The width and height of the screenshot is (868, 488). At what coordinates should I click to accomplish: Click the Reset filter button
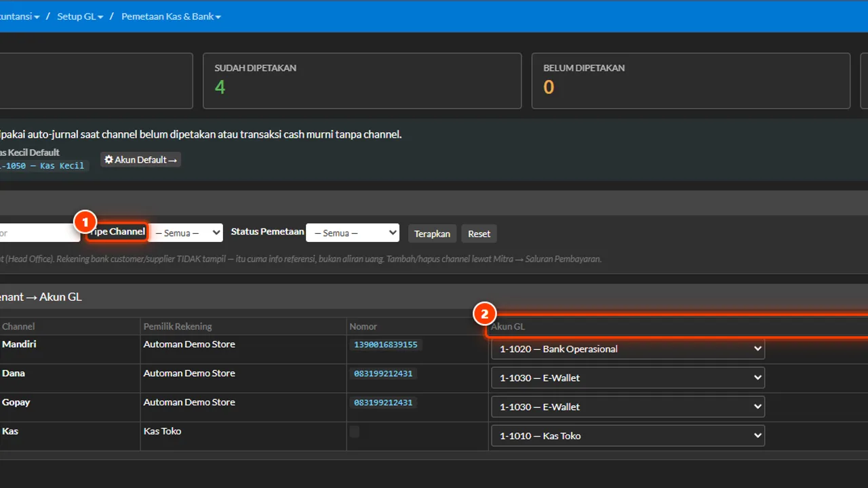pos(479,233)
